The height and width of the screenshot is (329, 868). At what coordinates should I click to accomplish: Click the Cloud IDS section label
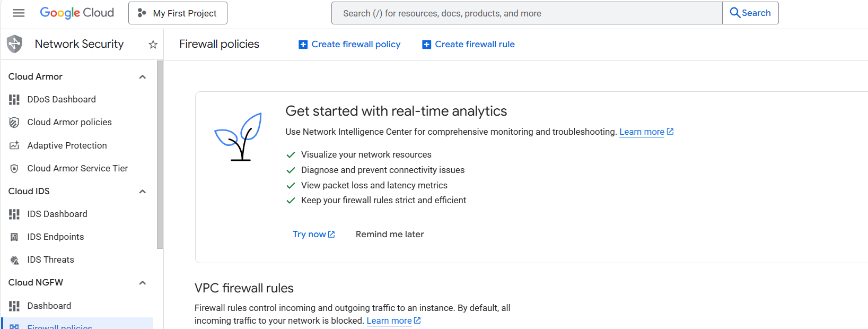tap(29, 192)
